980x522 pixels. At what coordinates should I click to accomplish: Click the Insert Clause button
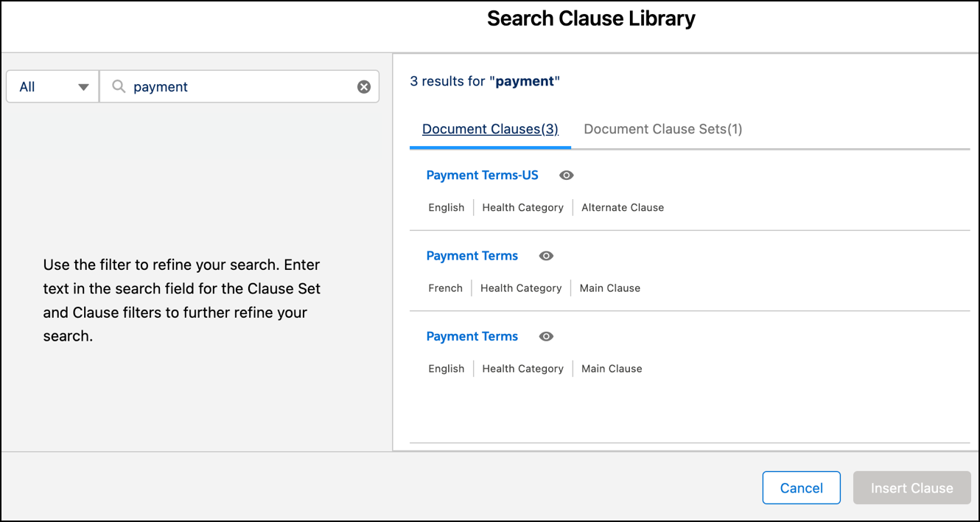911,487
